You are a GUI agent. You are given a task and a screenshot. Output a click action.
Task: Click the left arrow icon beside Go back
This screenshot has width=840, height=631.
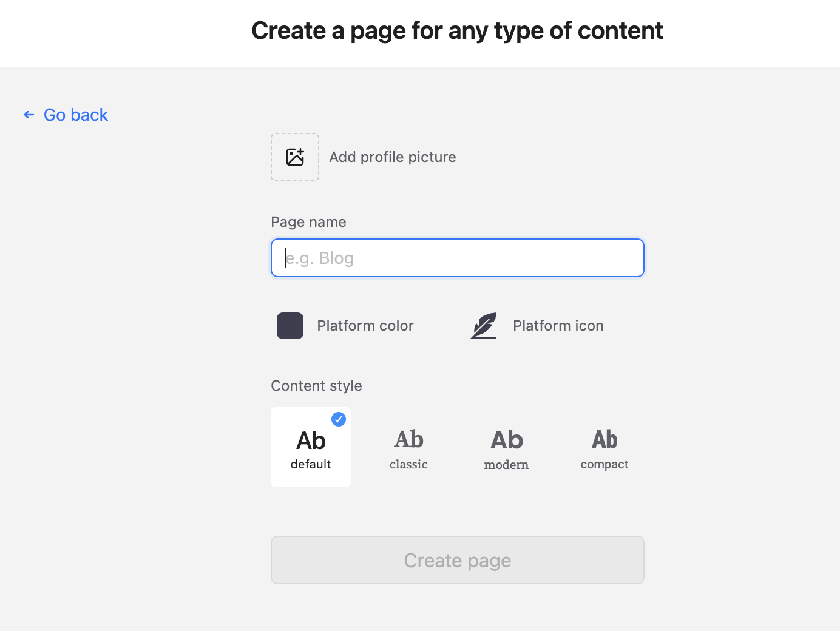[x=29, y=115]
